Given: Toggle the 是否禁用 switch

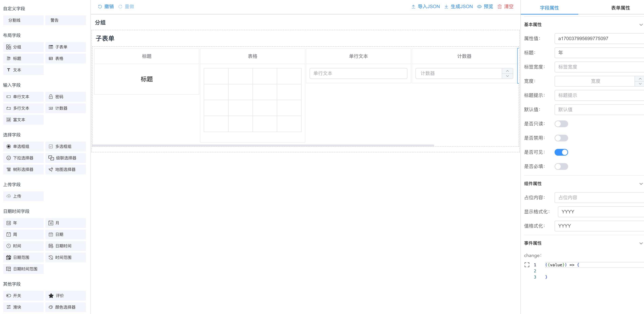Looking at the screenshot, I should click(x=561, y=138).
